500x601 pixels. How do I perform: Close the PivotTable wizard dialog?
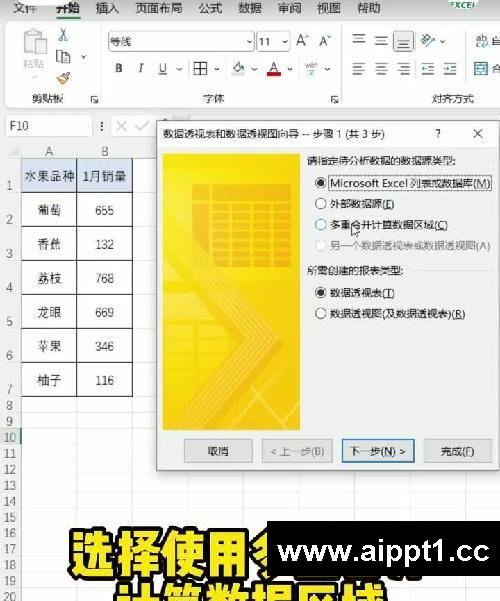[478, 134]
